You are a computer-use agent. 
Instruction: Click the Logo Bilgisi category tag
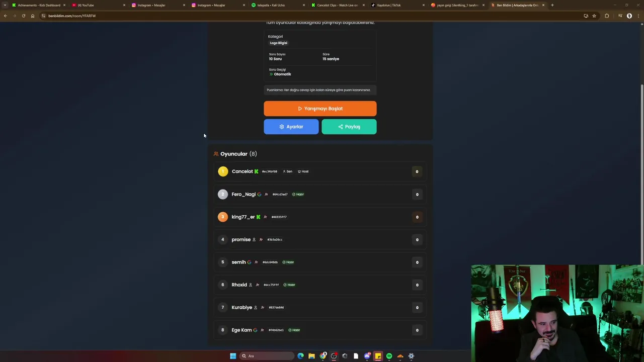[x=279, y=43]
